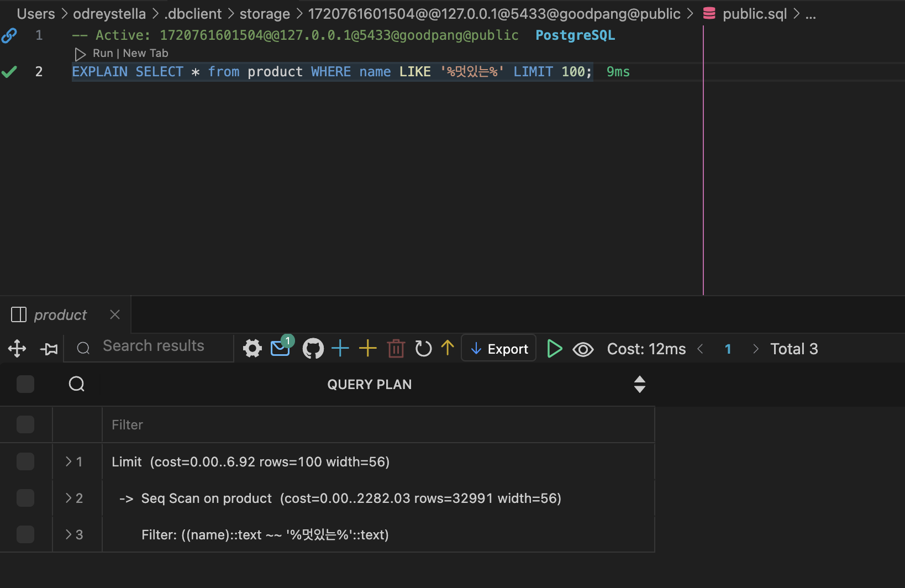905x588 pixels.
Task: Click the split-layout icon on product tab
Action: click(19, 315)
